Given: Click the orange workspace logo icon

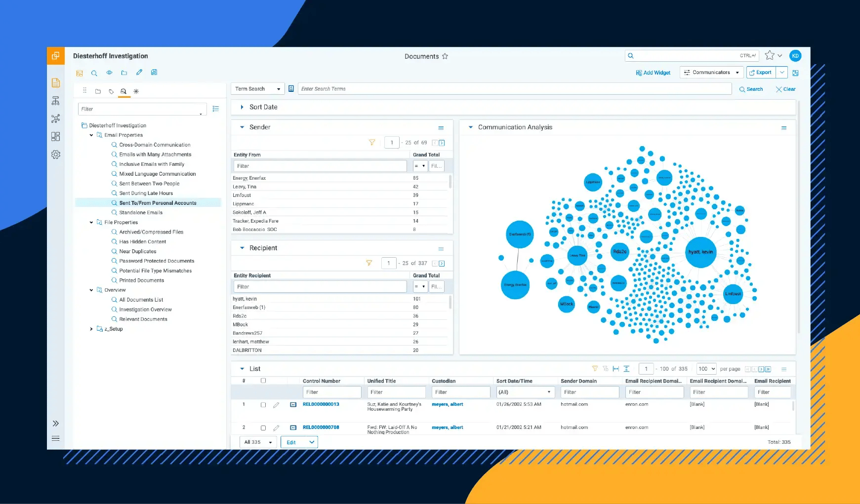Looking at the screenshot, I should point(56,56).
